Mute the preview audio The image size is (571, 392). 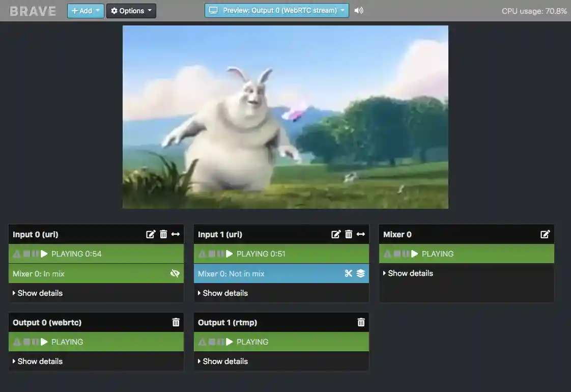pos(359,10)
